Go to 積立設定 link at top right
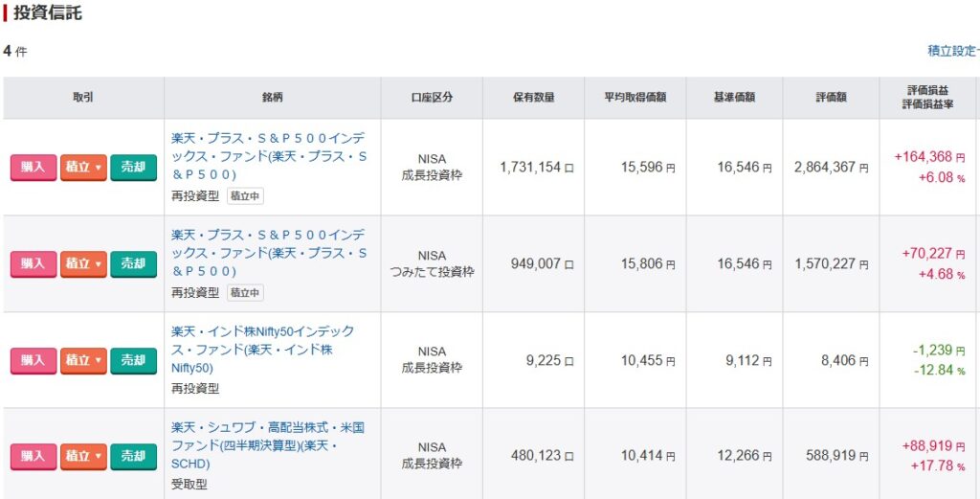The width and height of the screenshot is (980, 499). [x=952, y=51]
